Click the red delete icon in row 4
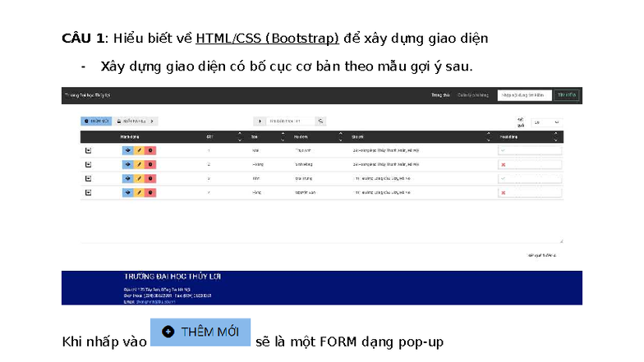The image size is (644, 362). point(150,192)
